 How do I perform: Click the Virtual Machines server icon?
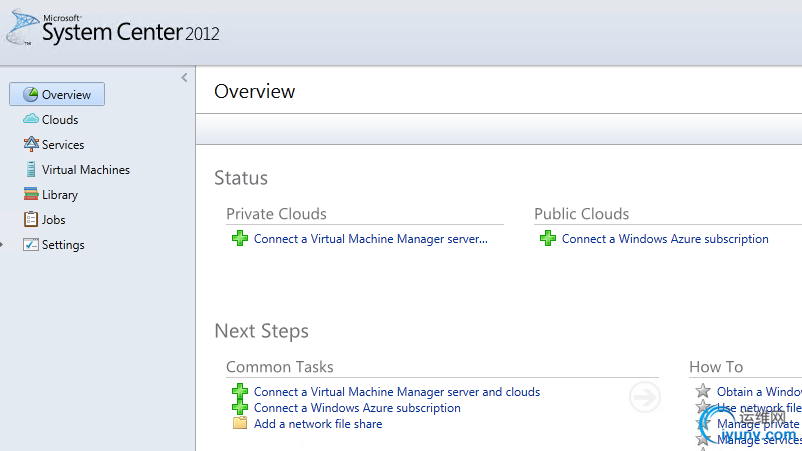pos(31,169)
